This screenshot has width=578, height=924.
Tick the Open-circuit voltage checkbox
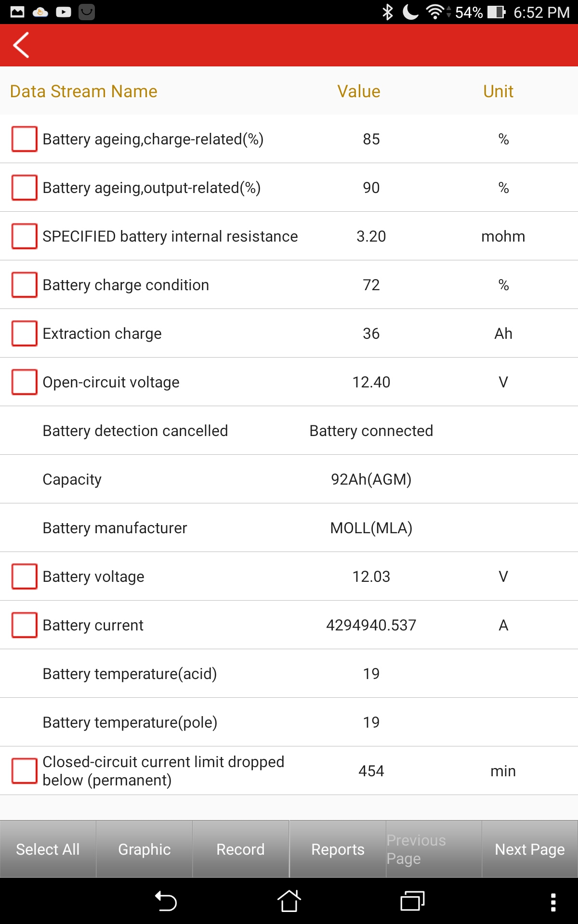click(x=25, y=382)
